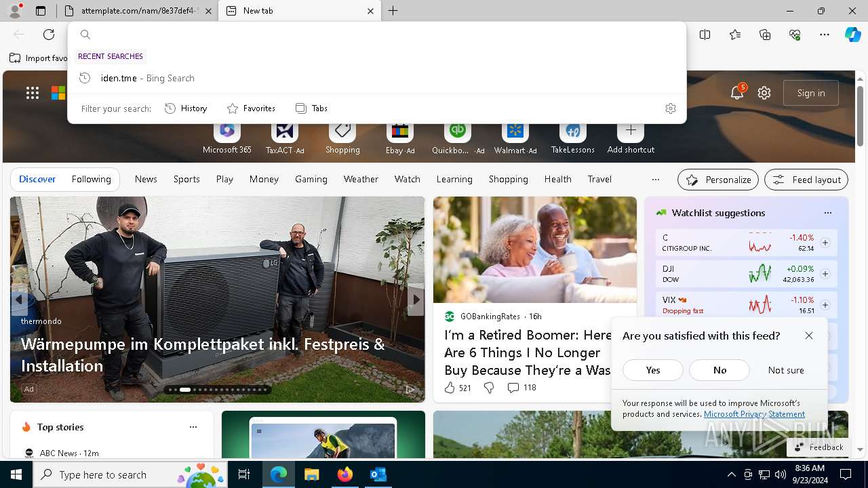Filter search by History
This screenshot has height=488, width=868.
point(186,108)
